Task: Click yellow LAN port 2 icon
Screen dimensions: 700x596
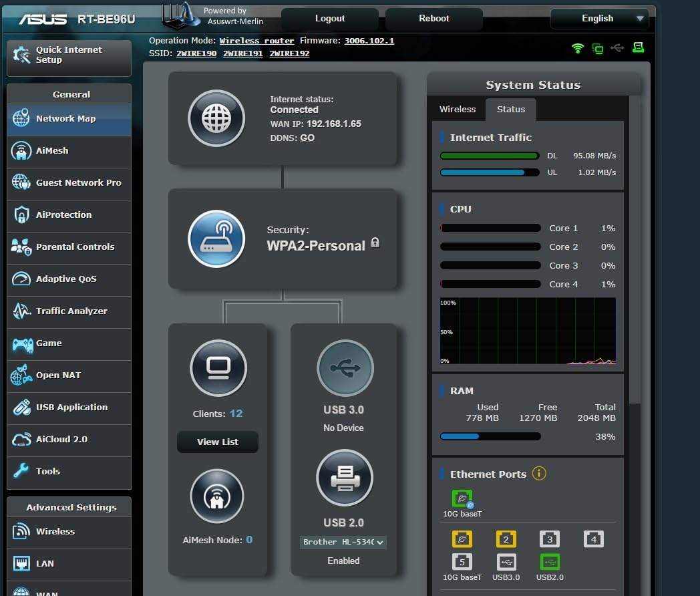Action: pyautogui.click(x=506, y=539)
